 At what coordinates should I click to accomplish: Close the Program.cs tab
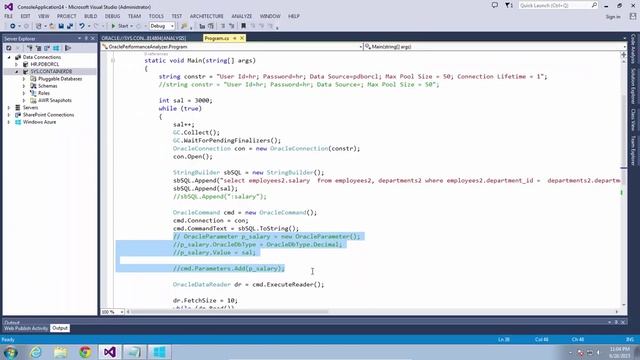pyautogui.click(x=242, y=38)
